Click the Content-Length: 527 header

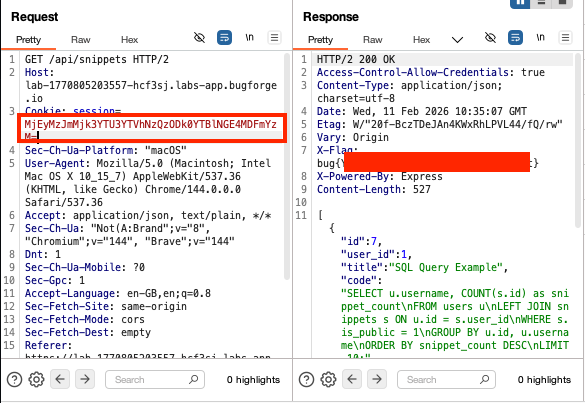[373, 189]
